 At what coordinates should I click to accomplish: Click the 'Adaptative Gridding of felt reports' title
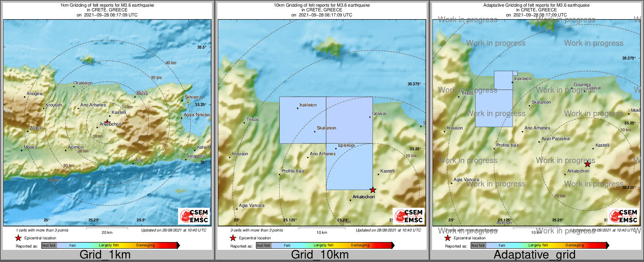(x=536, y=5)
